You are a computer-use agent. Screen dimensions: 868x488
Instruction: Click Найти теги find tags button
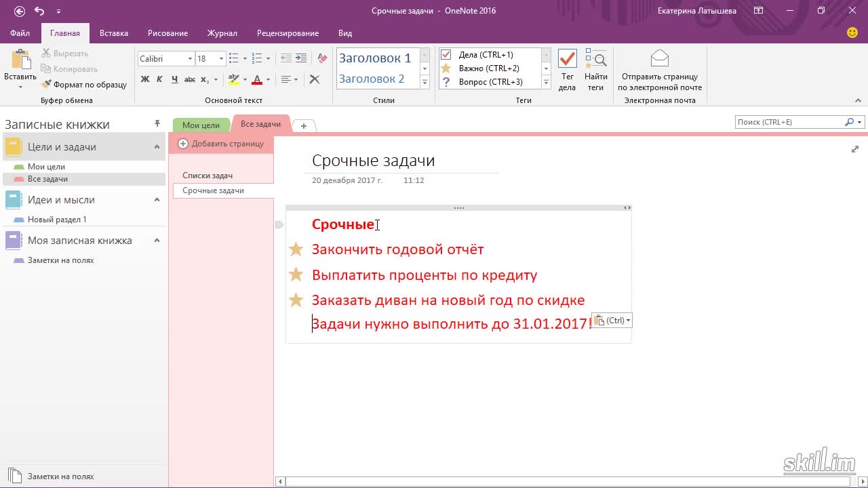click(x=595, y=70)
